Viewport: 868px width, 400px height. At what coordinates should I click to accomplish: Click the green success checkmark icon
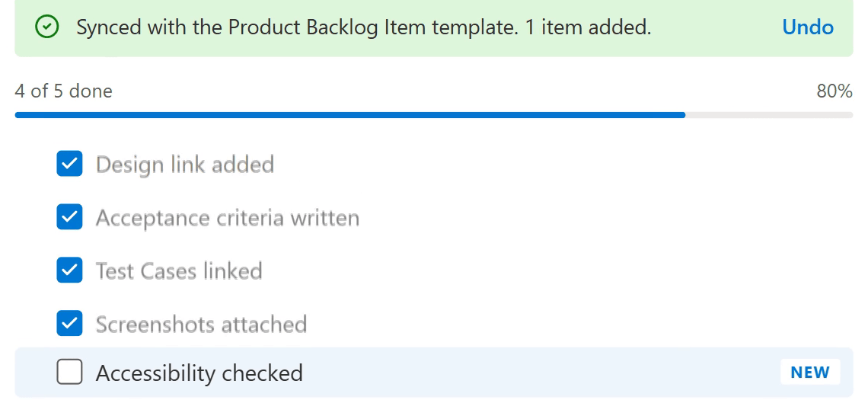pos(46,27)
